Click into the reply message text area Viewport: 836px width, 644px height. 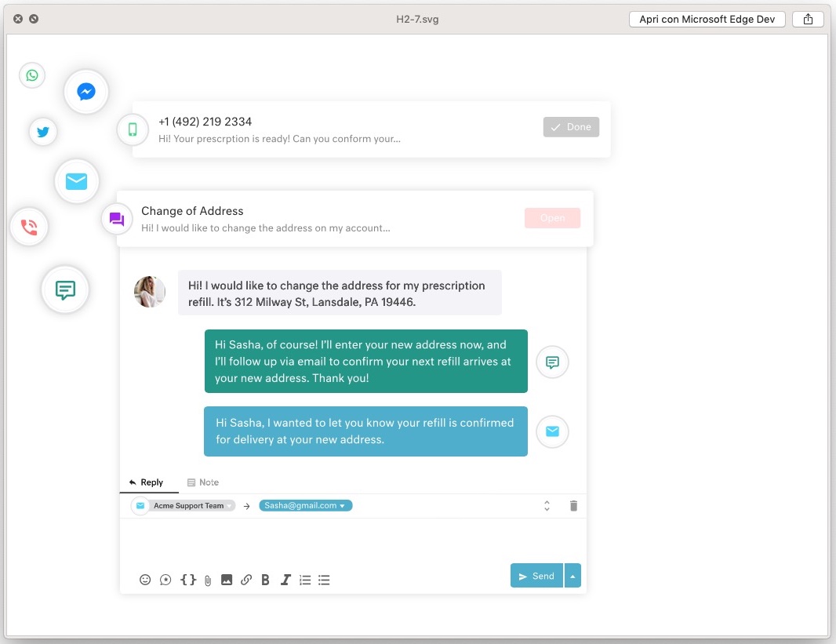pyautogui.click(x=353, y=540)
